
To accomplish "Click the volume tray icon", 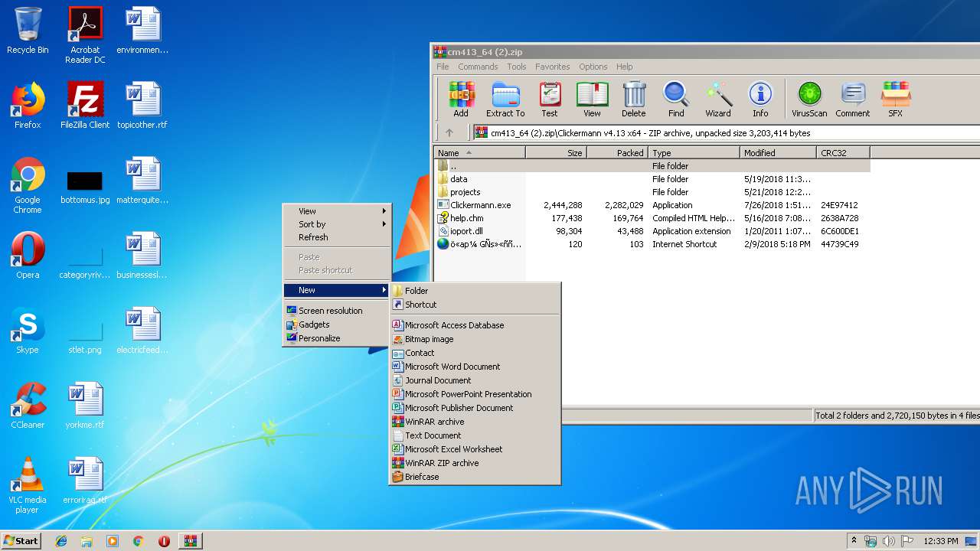I will point(888,541).
